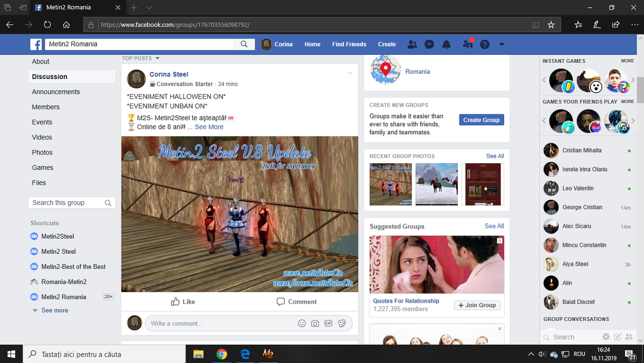Screen dimensions: 644x363
Task: Open the Romania location link
Action: tap(418, 71)
